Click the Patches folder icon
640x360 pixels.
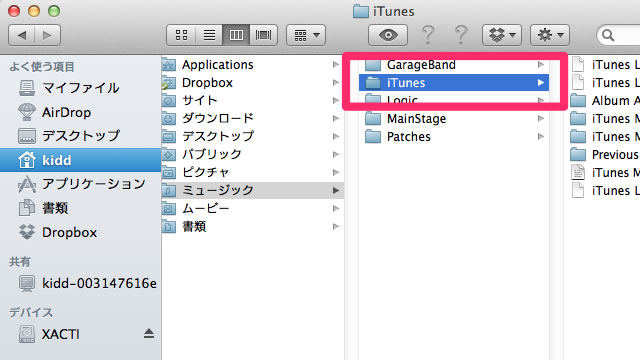pos(373,136)
